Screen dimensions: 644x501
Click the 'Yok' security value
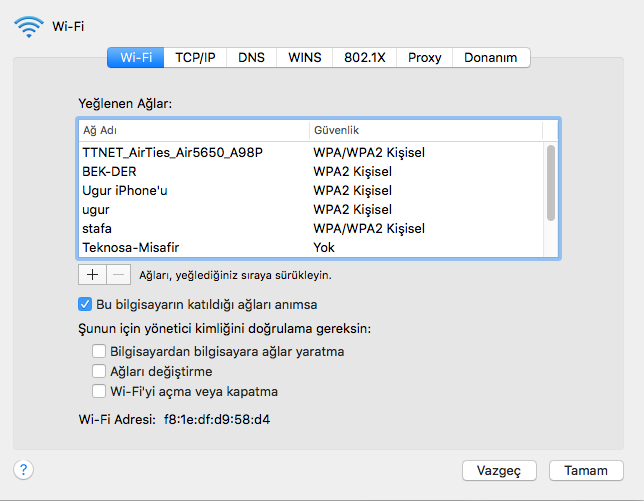tap(324, 248)
